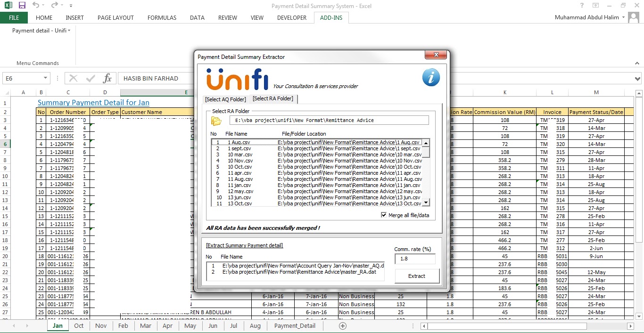Screen dimensions: 644x333
Task: Click the formula bar cancel X icon
Action: [x=73, y=78]
